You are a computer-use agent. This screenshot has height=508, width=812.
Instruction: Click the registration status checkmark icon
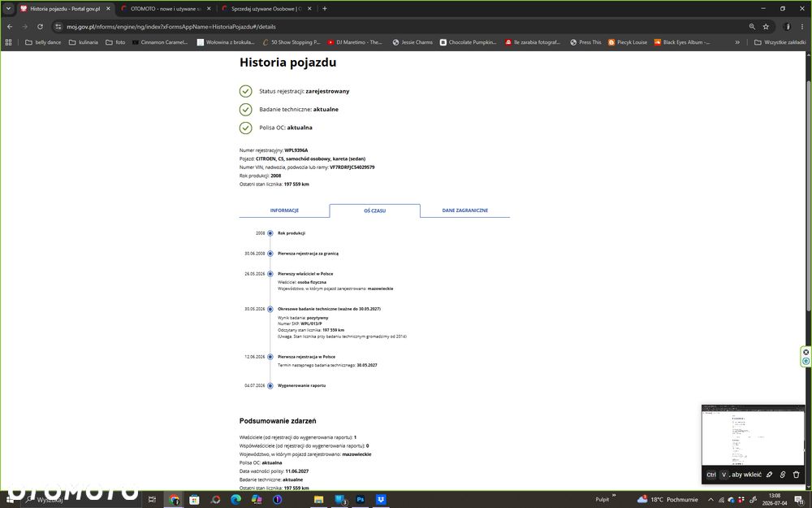(x=245, y=91)
